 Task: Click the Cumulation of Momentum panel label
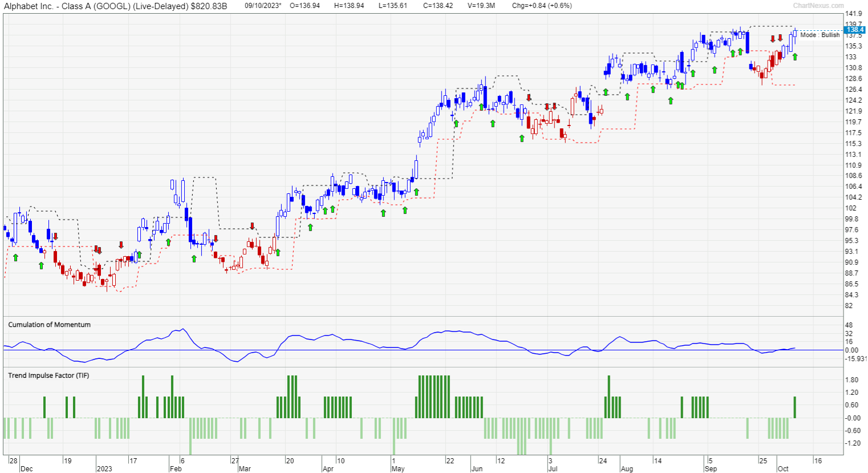tap(49, 325)
